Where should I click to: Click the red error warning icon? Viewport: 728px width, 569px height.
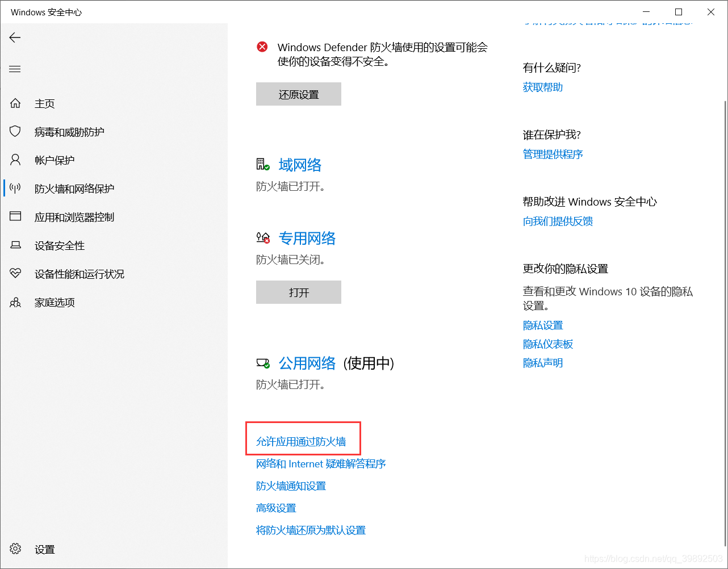pyautogui.click(x=262, y=47)
